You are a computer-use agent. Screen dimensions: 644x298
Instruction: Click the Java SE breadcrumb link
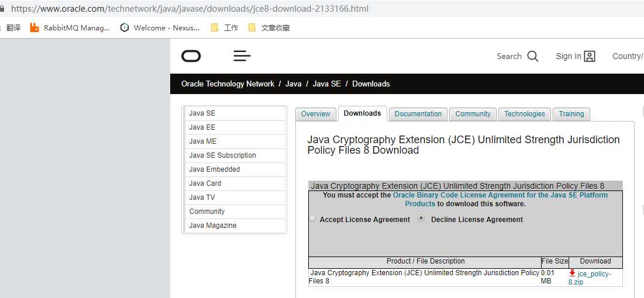click(x=327, y=84)
